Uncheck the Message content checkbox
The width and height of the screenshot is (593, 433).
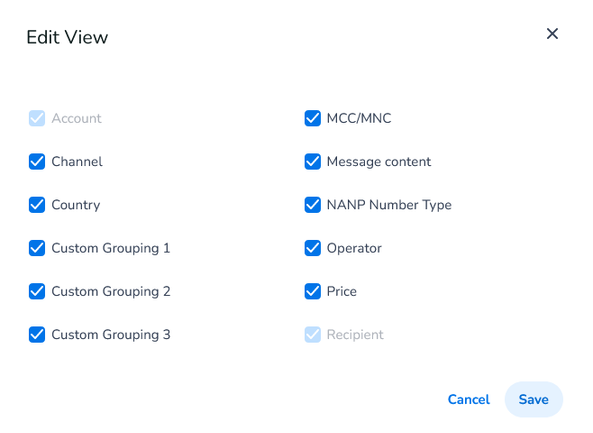(313, 161)
